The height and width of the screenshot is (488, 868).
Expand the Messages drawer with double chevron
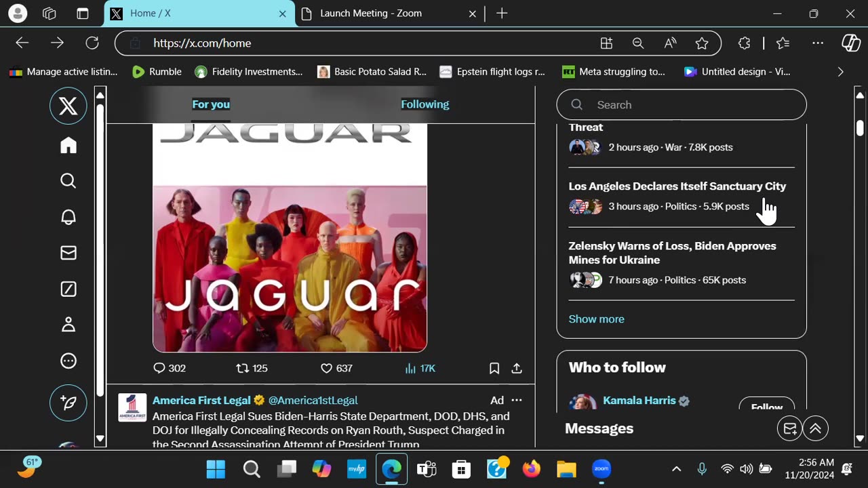(816, 428)
